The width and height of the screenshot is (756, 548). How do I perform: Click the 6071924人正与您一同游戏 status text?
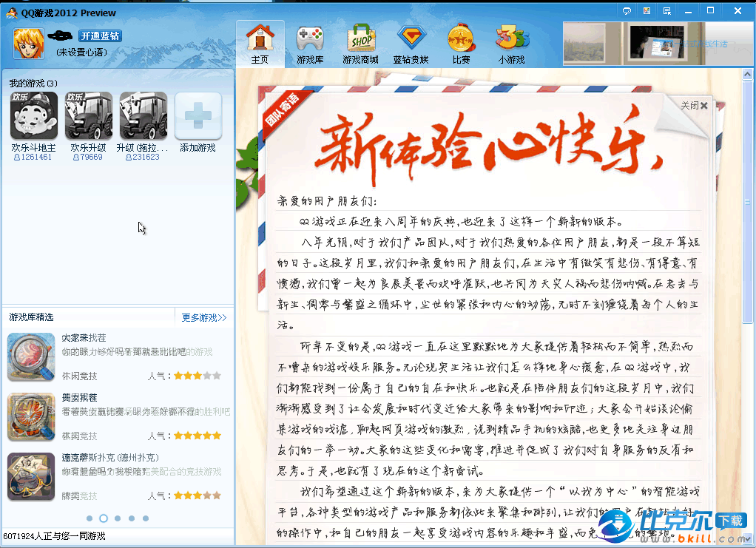54,536
